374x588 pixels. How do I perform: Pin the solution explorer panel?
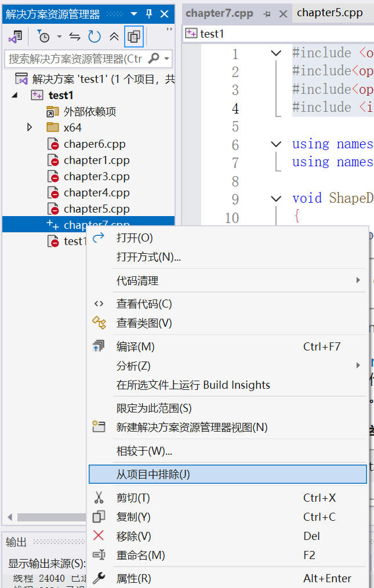(x=149, y=14)
